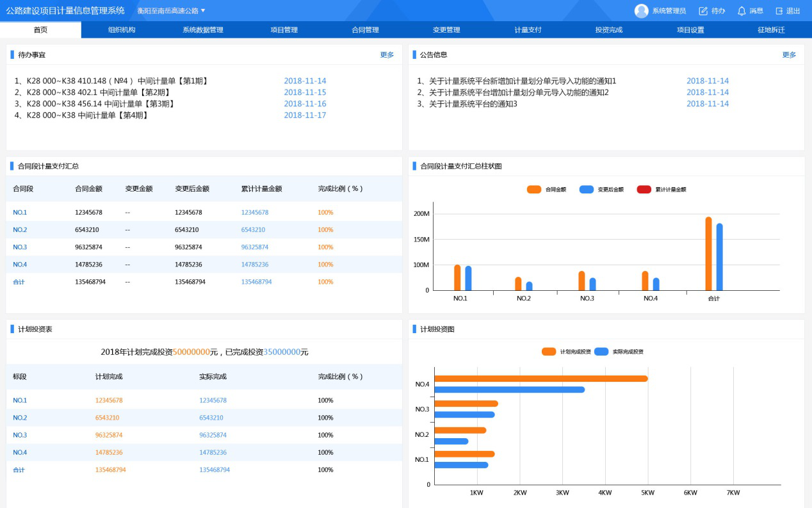Click 更多 in the 待办事宜 panel
This screenshot has height=508, width=812.
[387, 55]
